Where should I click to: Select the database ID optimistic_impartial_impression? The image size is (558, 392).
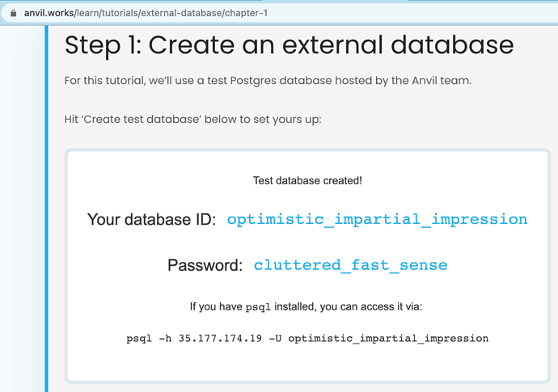377,220
